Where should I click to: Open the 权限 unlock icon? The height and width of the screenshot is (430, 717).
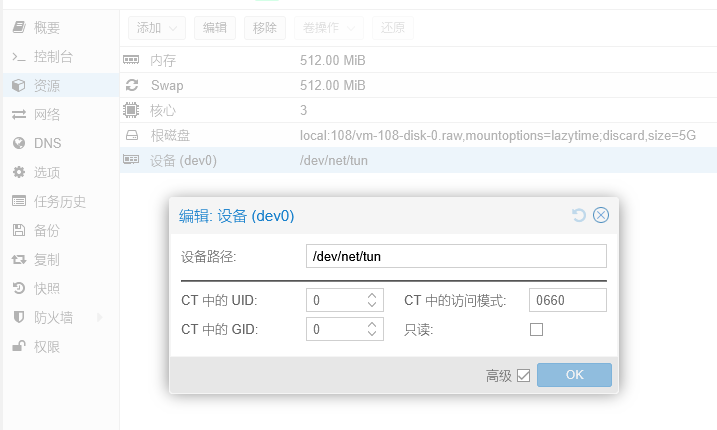point(19,346)
